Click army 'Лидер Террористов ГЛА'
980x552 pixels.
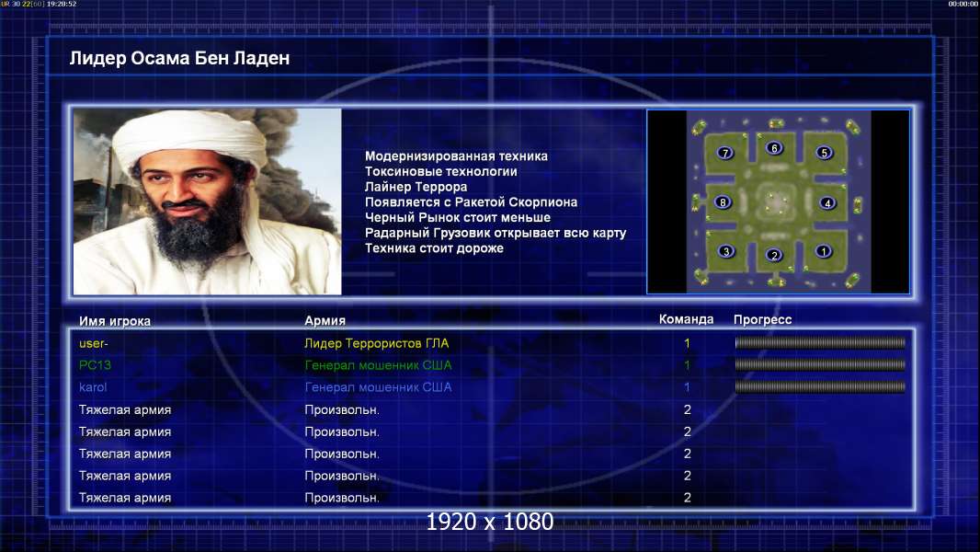coord(376,343)
